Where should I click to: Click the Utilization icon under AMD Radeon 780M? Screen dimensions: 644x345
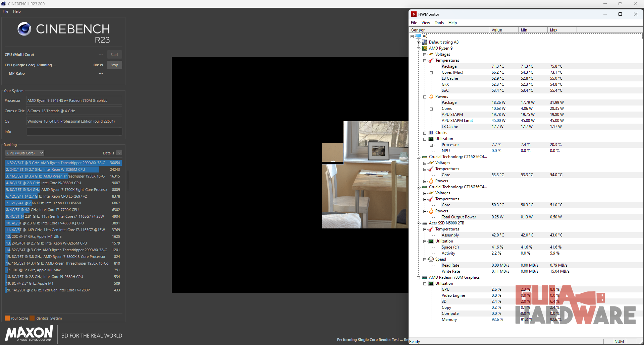(431, 283)
